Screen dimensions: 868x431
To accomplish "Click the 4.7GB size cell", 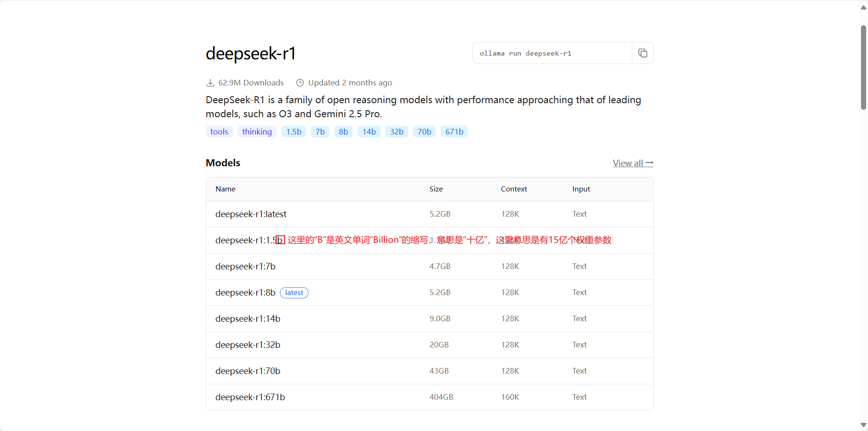I will [440, 266].
